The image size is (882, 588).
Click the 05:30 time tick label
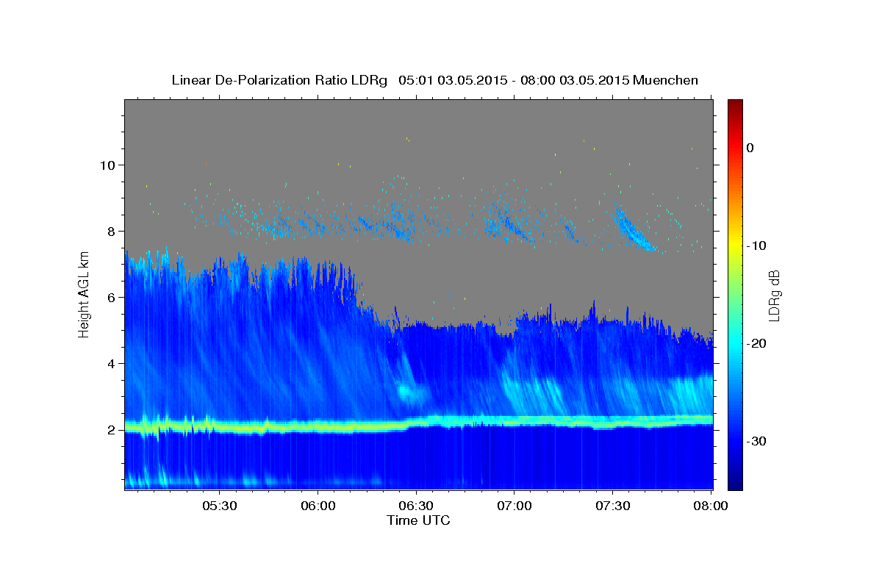pos(220,506)
